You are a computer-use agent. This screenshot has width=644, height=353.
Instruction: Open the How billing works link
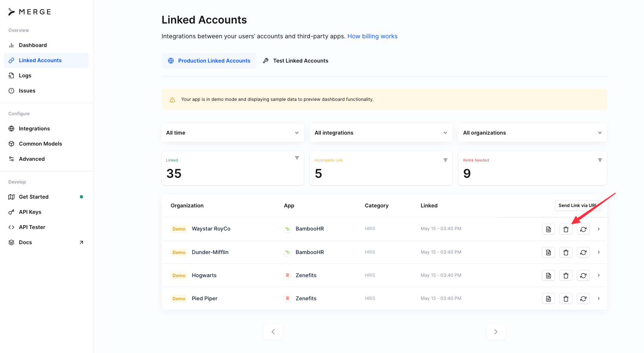[372, 36]
